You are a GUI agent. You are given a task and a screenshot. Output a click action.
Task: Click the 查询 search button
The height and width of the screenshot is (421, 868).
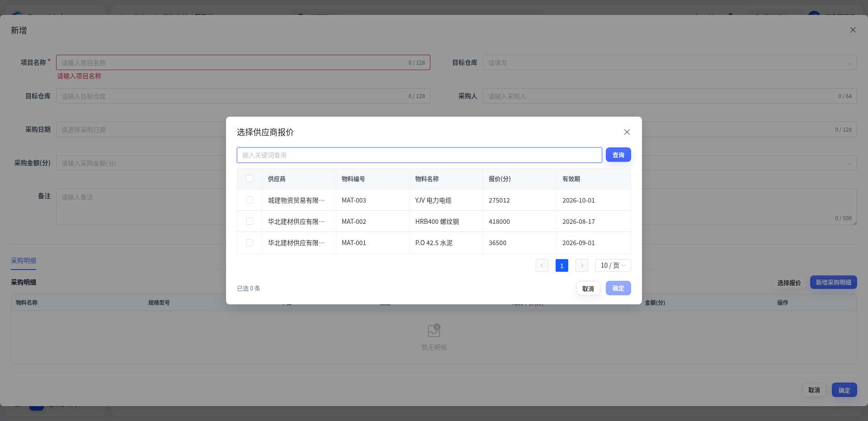point(618,155)
